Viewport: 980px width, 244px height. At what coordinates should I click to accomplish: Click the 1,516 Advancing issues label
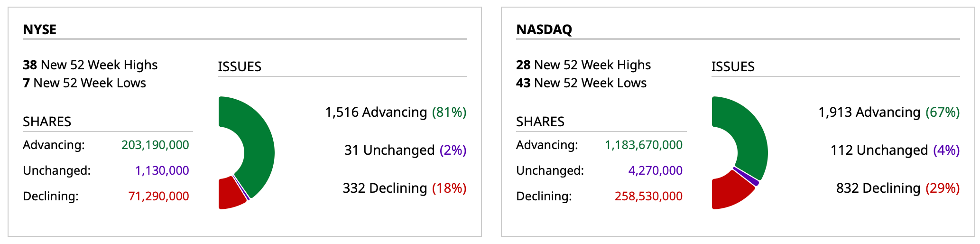396,113
